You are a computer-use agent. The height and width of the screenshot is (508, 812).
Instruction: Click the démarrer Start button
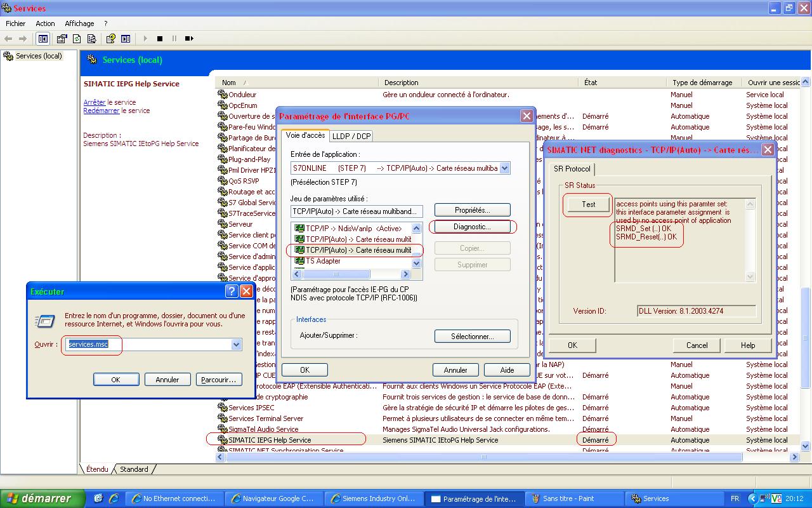(43, 498)
